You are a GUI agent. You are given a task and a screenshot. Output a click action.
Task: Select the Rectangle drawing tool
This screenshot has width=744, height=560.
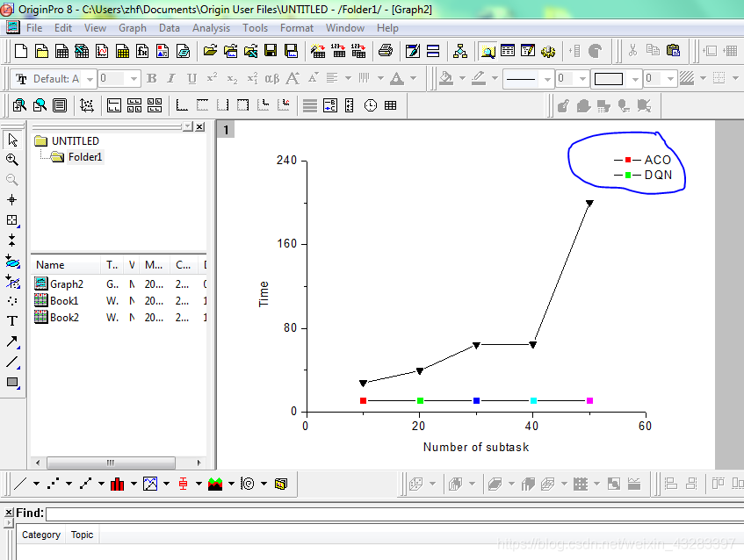(12, 382)
